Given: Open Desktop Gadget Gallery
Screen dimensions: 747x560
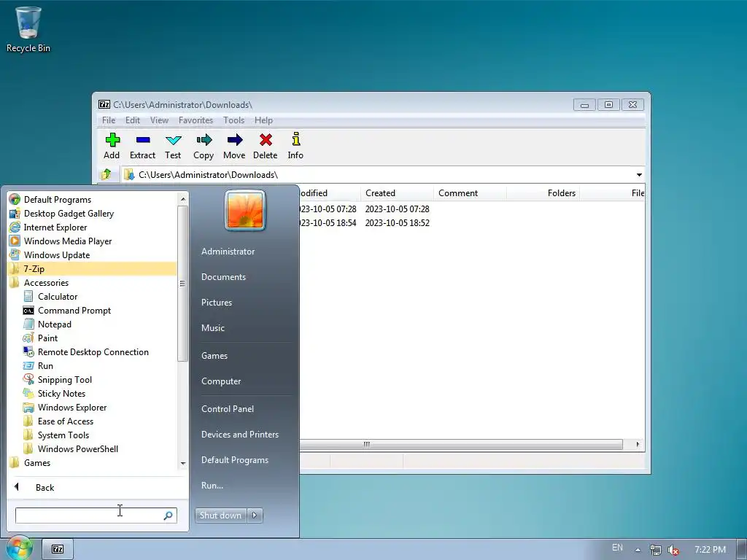Looking at the screenshot, I should pos(69,214).
